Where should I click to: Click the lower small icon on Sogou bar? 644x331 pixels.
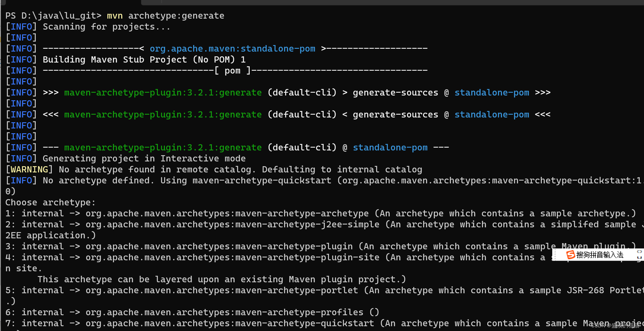[639, 257]
